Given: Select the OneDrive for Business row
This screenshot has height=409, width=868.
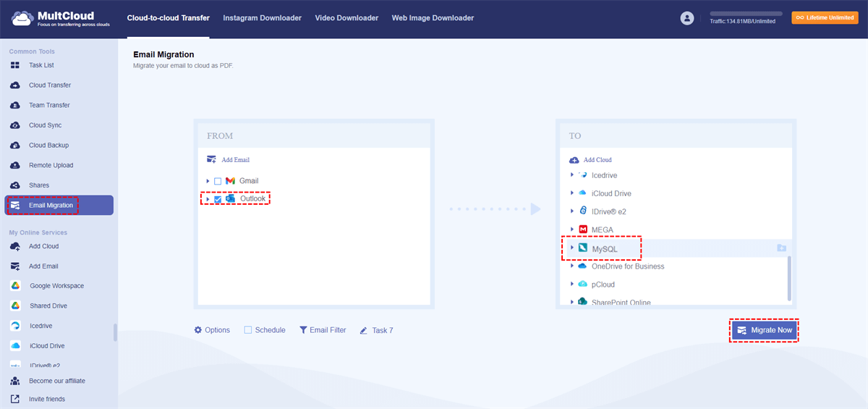Looking at the screenshot, I should [x=676, y=266].
